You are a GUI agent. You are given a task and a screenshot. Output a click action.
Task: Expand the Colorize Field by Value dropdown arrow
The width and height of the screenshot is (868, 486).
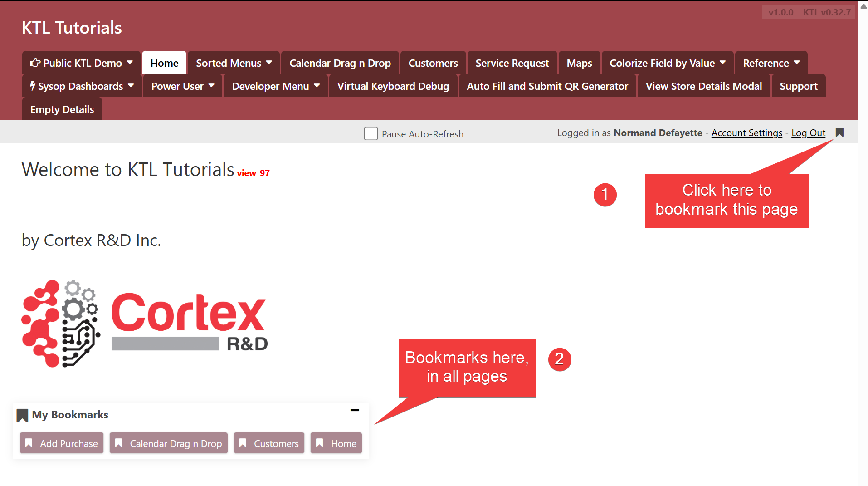coord(723,63)
